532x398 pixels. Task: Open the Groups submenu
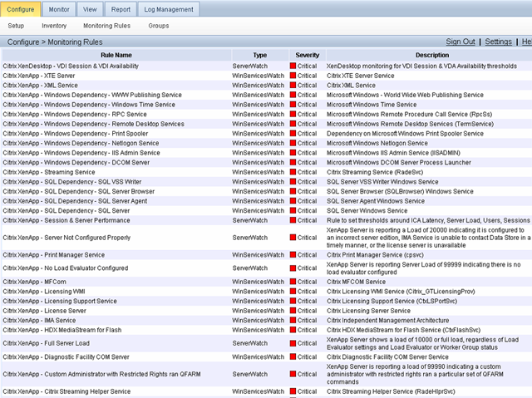[x=159, y=26]
